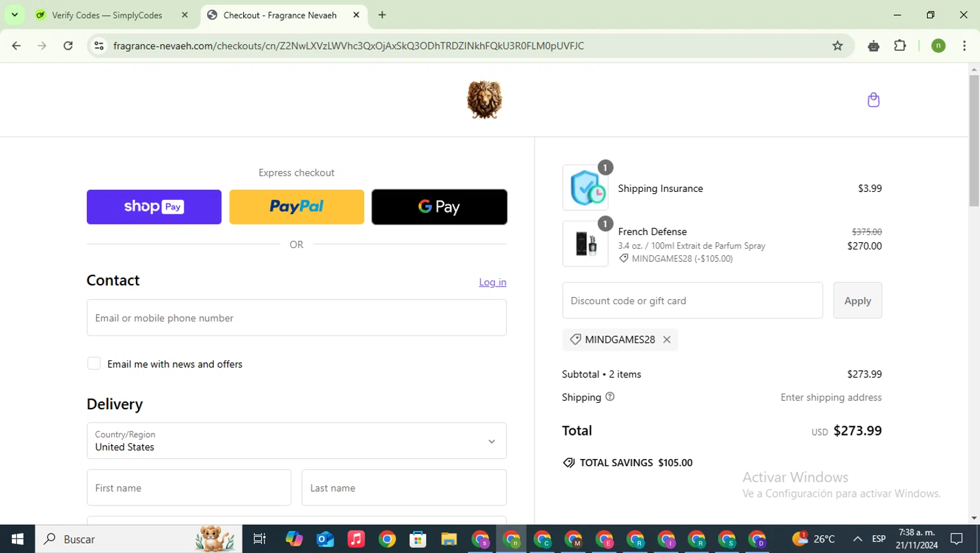Remove the MINDGAMES28 discount code

coord(667,340)
